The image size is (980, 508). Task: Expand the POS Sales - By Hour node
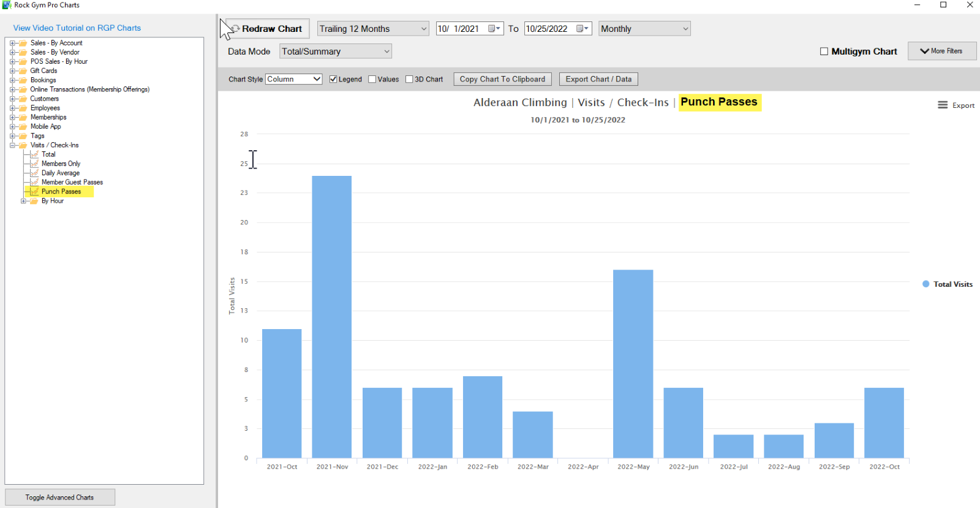pos(12,61)
